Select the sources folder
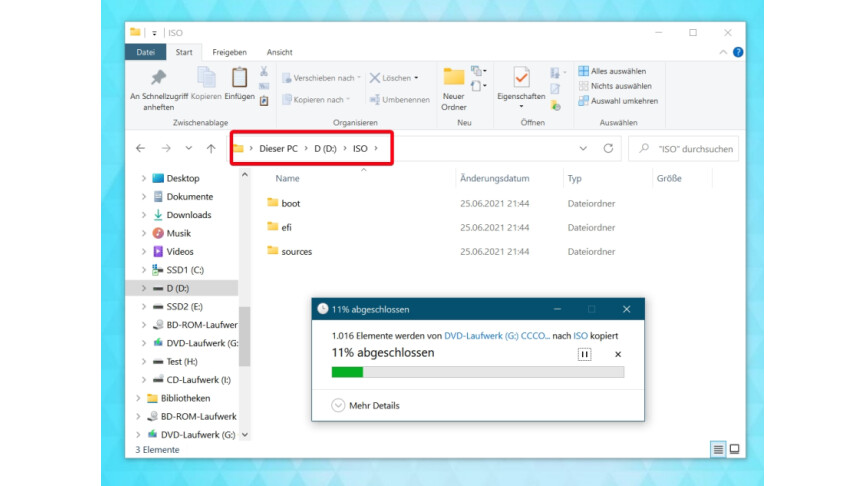The width and height of the screenshot is (864, 486). point(289,251)
